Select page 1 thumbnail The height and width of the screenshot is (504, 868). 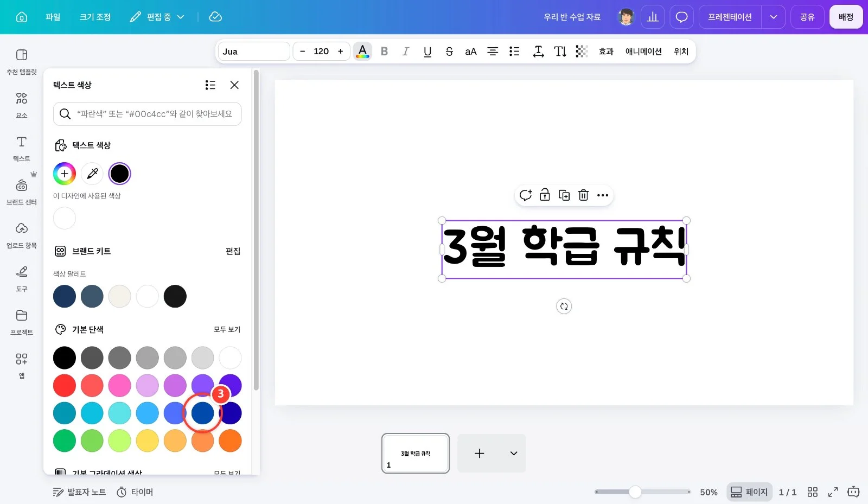coord(416,454)
